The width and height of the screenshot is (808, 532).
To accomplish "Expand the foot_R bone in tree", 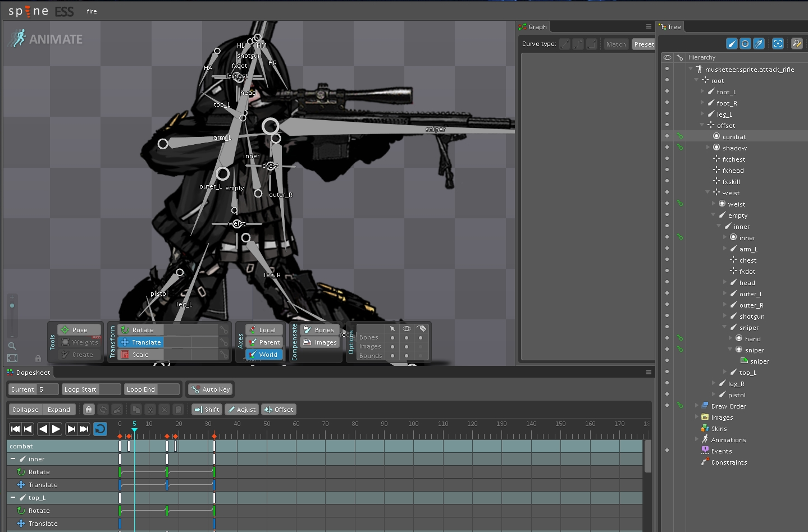I will pos(702,103).
